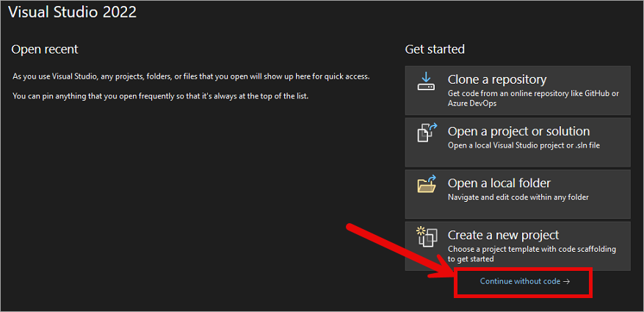Image resolution: width=644 pixels, height=312 pixels.
Task: Start via Create a new project title
Action: [x=503, y=235]
